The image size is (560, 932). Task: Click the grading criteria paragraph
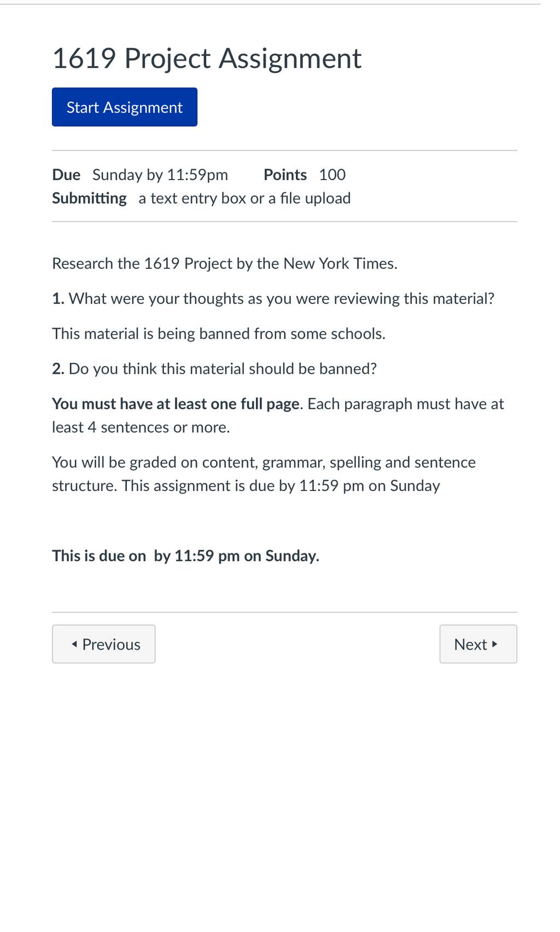click(264, 474)
